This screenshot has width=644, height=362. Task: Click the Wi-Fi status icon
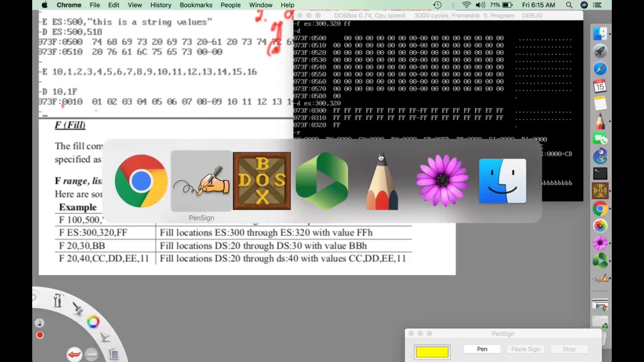pyautogui.click(x=466, y=5)
